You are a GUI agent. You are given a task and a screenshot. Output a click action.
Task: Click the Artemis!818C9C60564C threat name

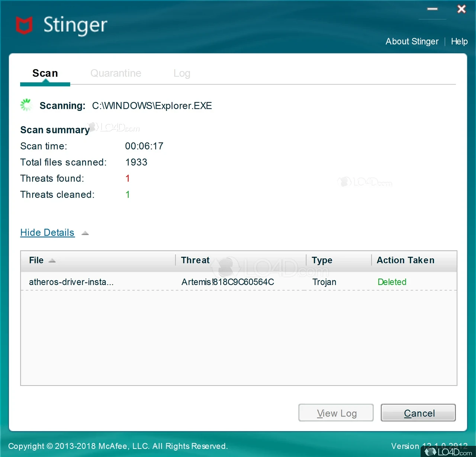click(x=228, y=282)
